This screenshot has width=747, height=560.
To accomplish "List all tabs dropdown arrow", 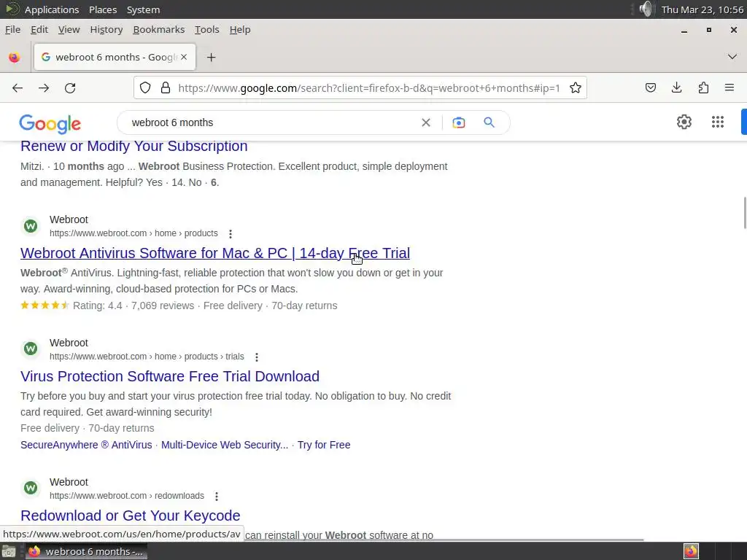I will 732,57.
